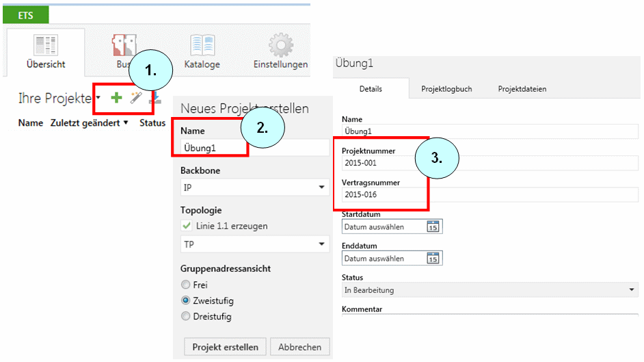This screenshot has width=644, height=362.
Task: Open the Status In Bearbeitung dropdown
Action: [x=631, y=290]
